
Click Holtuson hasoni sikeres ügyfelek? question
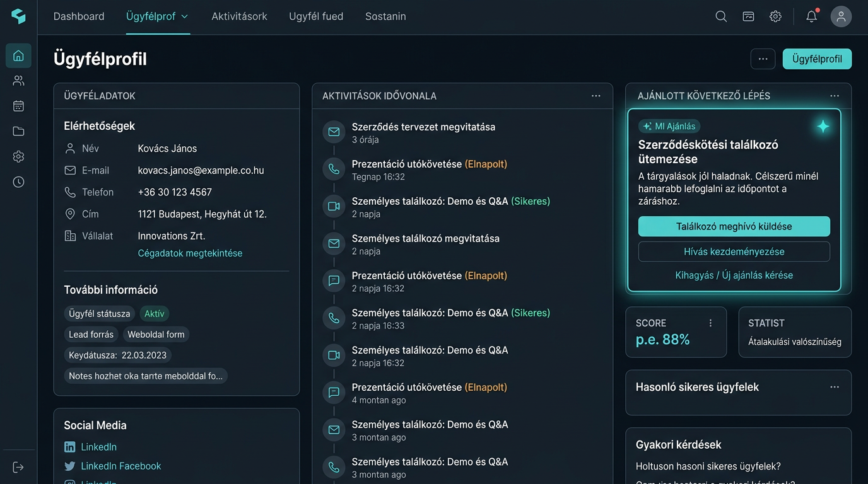pos(708,467)
